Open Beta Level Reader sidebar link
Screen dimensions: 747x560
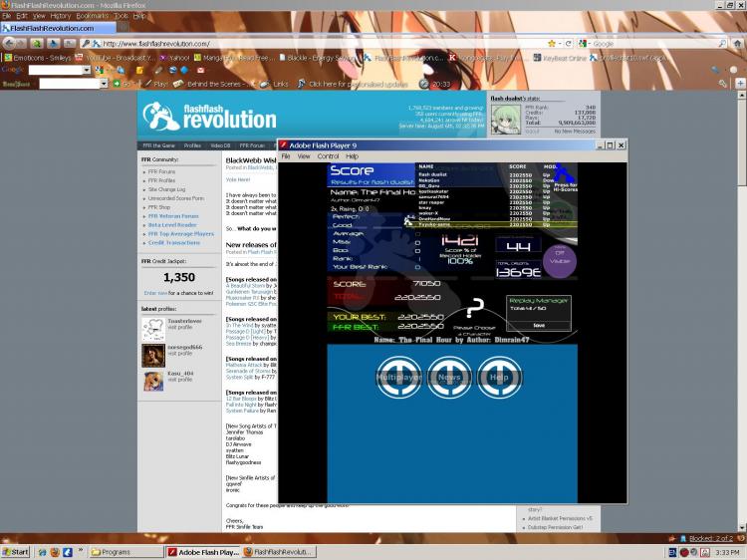click(172, 225)
